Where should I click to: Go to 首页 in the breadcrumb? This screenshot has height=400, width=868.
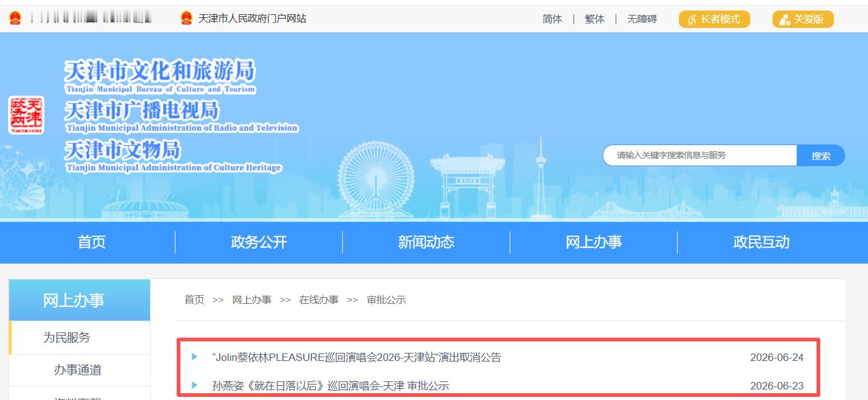click(x=194, y=300)
